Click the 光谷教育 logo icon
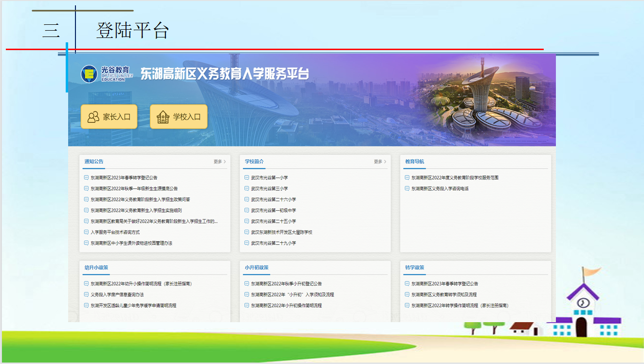 (x=89, y=73)
